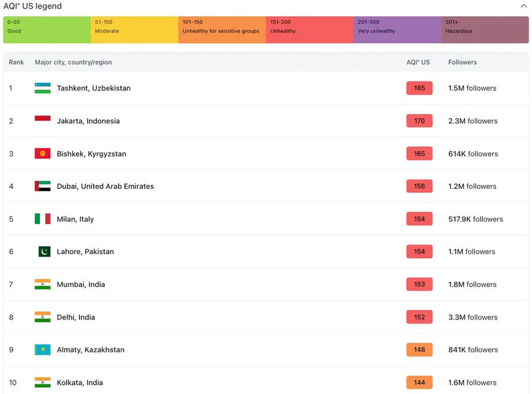Open Tashkent, Uzbekistan city link
Image resolution: width=532 pixels, height=394 pixels.
(94, 88)
